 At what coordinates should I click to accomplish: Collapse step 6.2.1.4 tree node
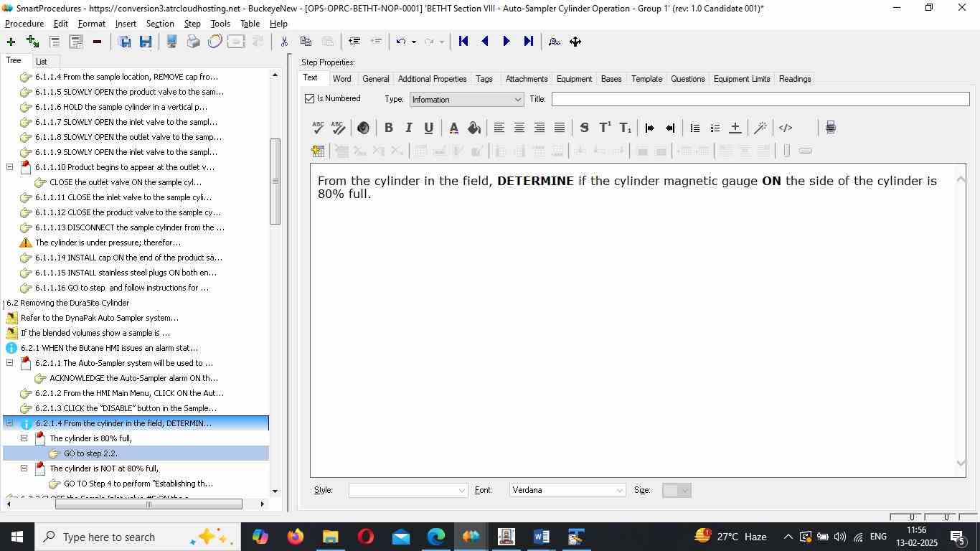coord(9,423)
